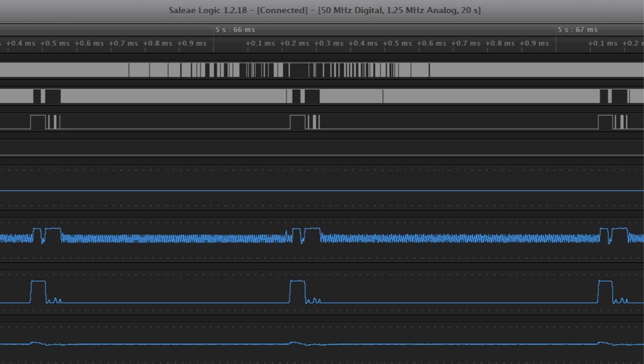The image size is (644, 364).
Task: Click the third digital channel's high pulse near 66 ms +0.2 ms
Action: 297,122
